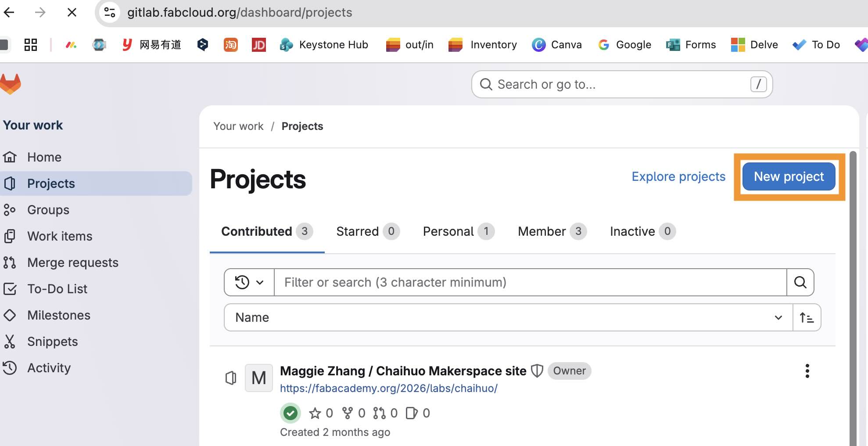Open Work items in sidebar
Image resolution: width=868 pixels, height=446 pixels.
pyautogui.click(x=96, y=236)
